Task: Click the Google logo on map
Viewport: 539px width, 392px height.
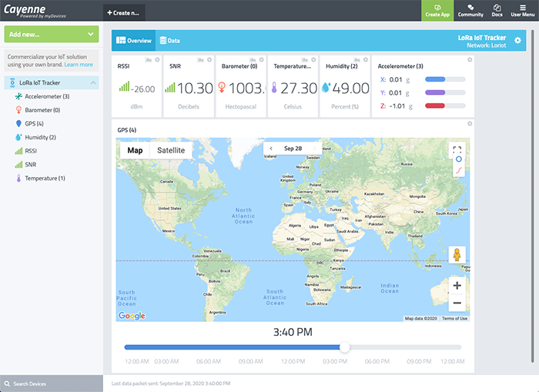Action: 132,316
